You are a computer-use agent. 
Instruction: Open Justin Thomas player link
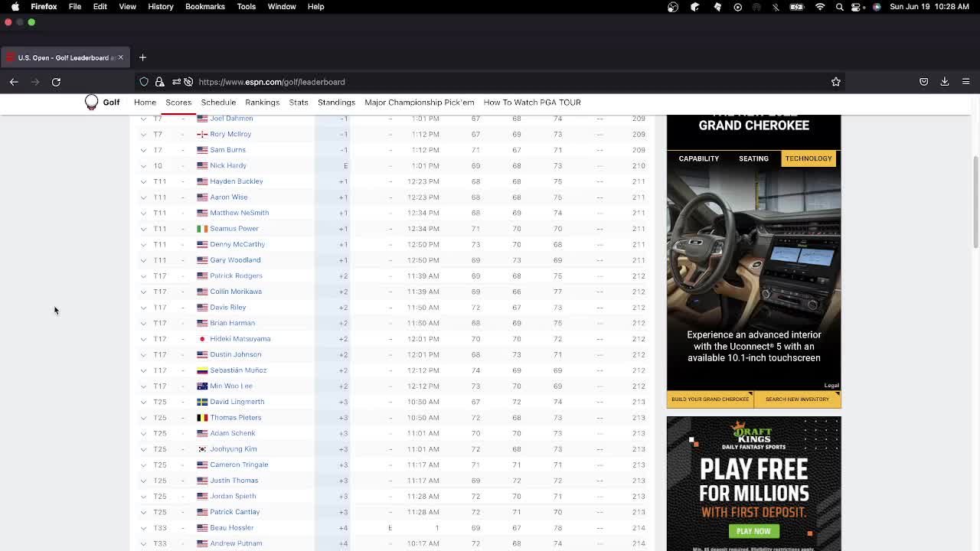[234, 481]
